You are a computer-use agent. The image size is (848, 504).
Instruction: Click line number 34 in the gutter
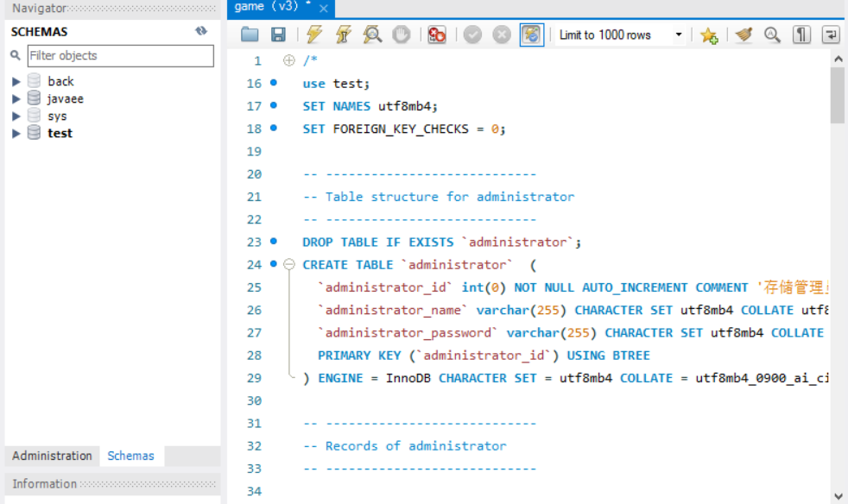[254, 491]
